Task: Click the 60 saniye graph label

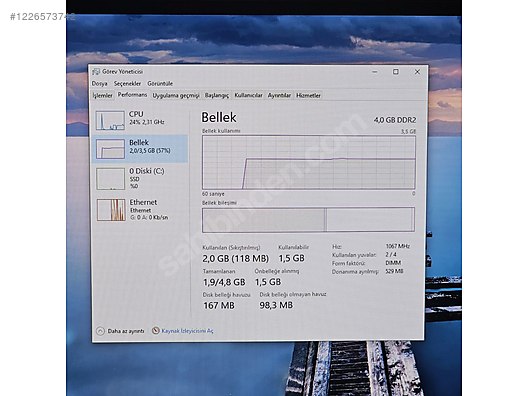Action: pos(213,194)
